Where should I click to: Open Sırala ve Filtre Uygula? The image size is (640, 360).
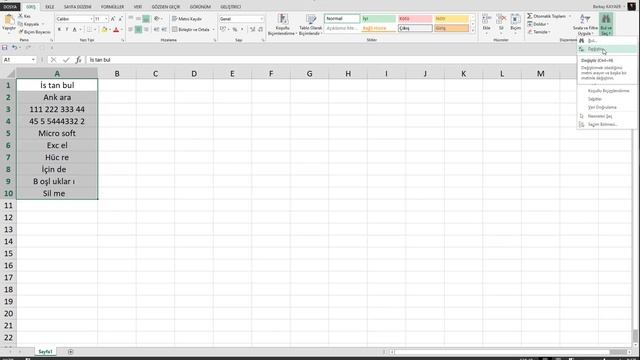(x=585, y=24)
